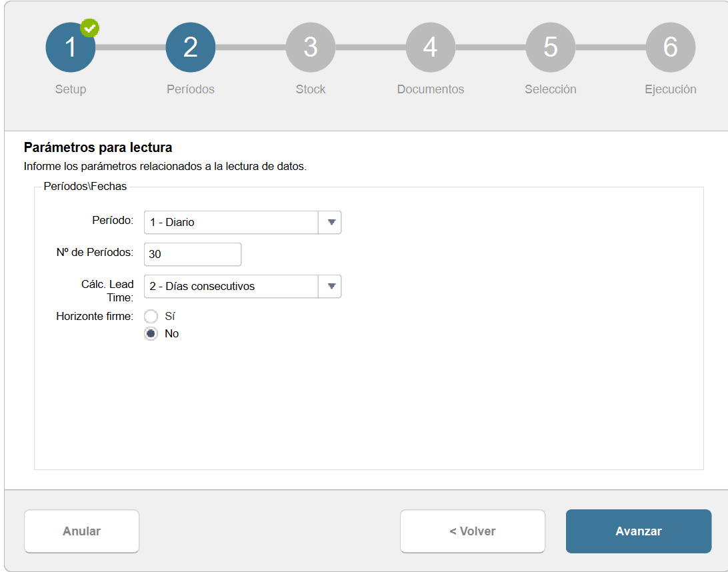Viewport: 728px width, 572px height.
Task: Click the 'Períodos\Fechas' group title
Action: click(85, 186)
